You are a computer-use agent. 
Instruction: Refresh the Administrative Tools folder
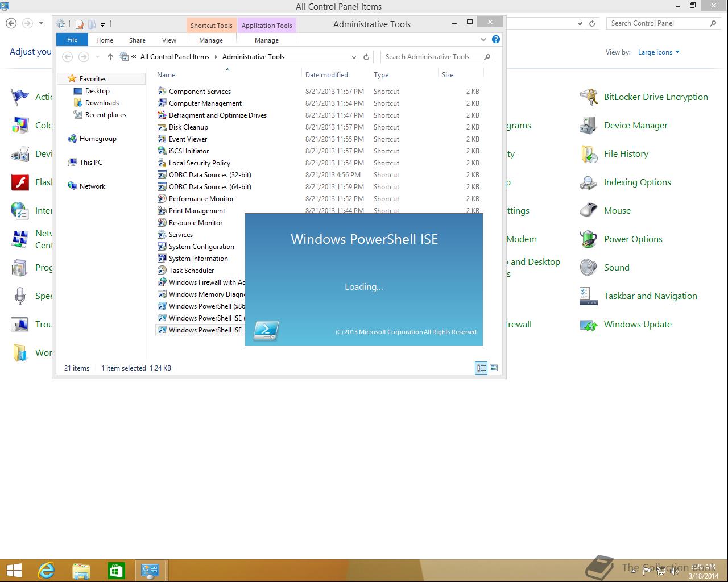366,57
